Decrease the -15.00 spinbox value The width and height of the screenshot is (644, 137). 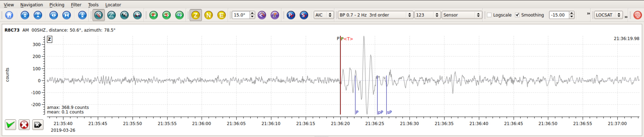click(x=571, y=17)
